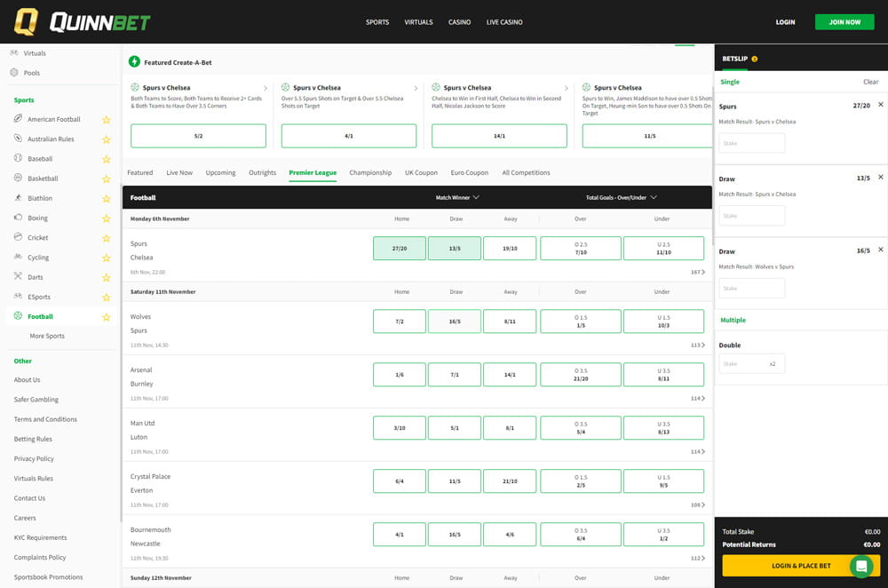
Task: Click the Baseball sport icon
Action: (18, 158)
